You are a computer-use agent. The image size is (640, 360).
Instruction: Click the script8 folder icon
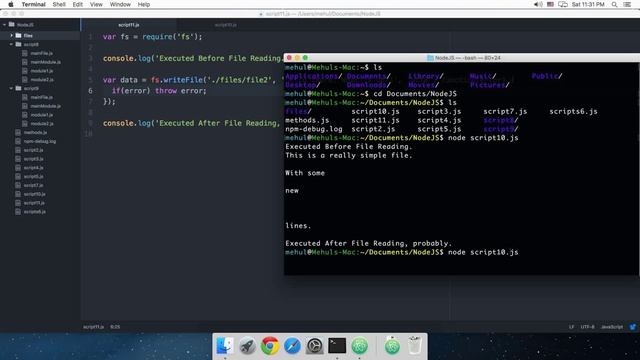tap(18, 44)
